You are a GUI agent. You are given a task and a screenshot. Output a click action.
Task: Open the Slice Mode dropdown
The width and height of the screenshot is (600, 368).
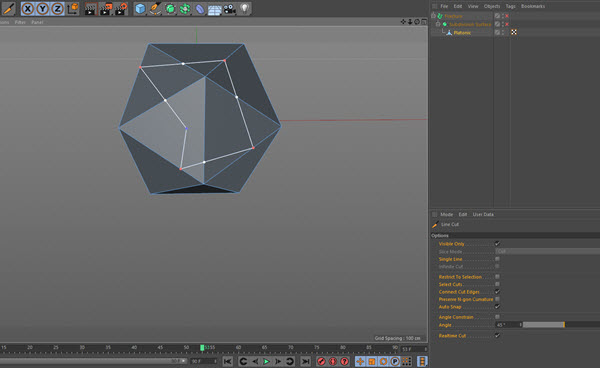[548, 251]
